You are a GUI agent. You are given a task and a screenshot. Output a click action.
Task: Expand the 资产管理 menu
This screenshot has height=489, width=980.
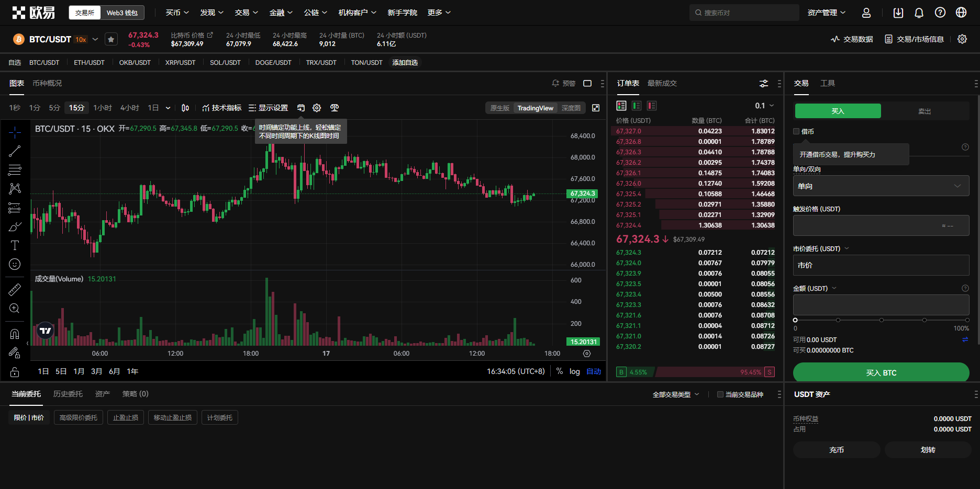(x=827, y=13)
